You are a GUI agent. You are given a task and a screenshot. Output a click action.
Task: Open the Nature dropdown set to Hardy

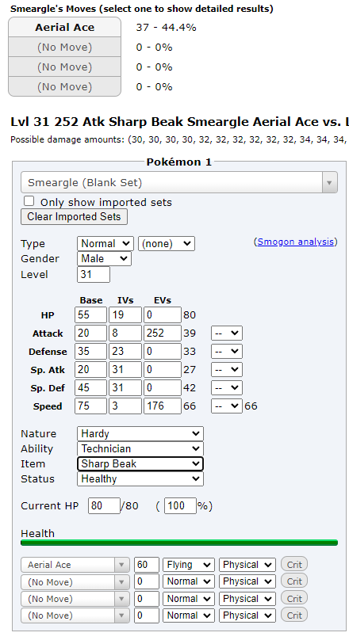pos(140,434)
